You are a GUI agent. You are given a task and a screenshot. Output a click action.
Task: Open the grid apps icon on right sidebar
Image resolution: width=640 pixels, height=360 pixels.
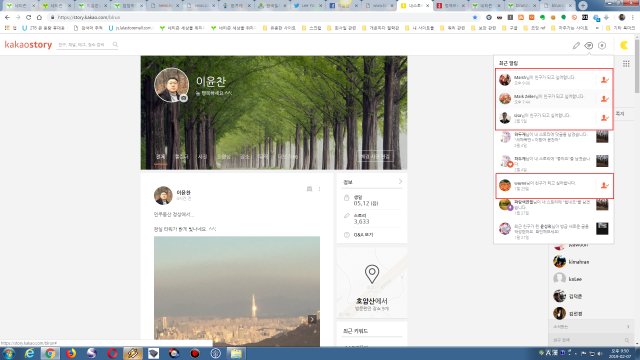[x=626, y=64]
